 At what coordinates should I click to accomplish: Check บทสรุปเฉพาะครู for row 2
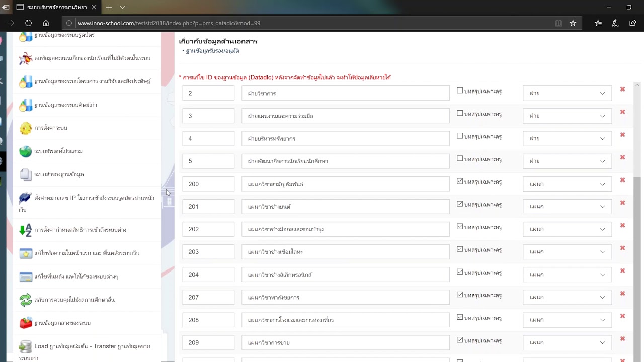(x=460, y=90)
